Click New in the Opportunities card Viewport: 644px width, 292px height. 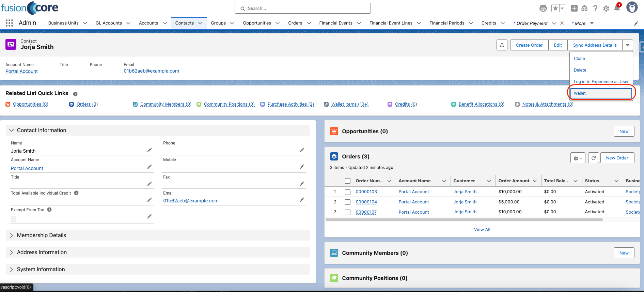click(624, 131)
